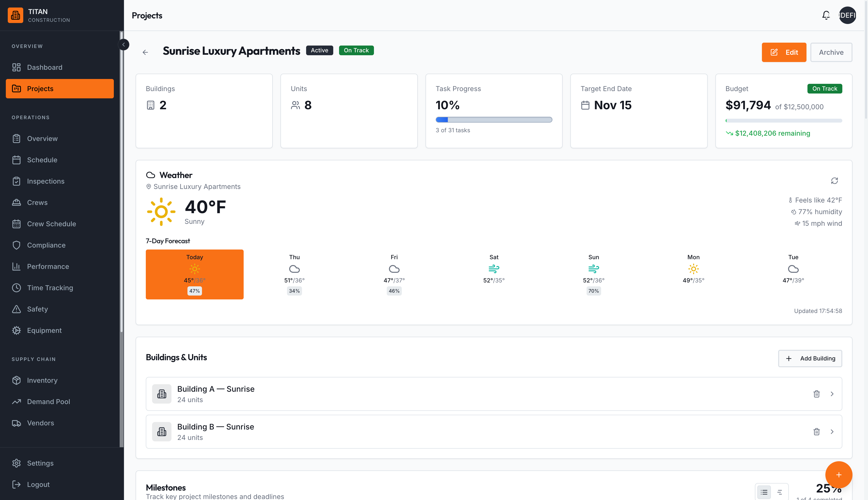
Task: Click the Tue cloudy forecast icon
Action: [793, 269]
